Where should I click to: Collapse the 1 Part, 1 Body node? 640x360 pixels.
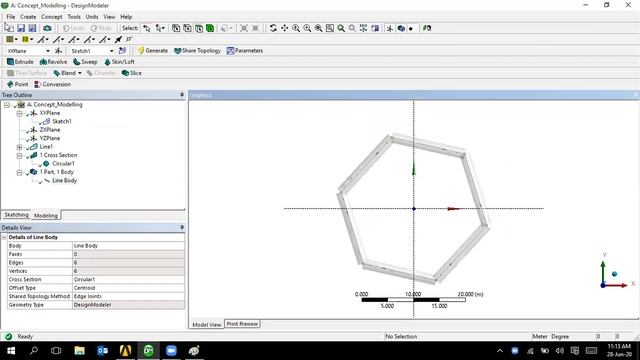[19, 173]
